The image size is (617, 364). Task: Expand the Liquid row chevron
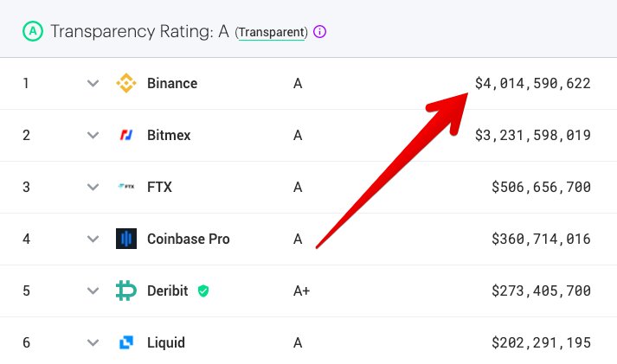pyautogui.click(x=93, y=342)
